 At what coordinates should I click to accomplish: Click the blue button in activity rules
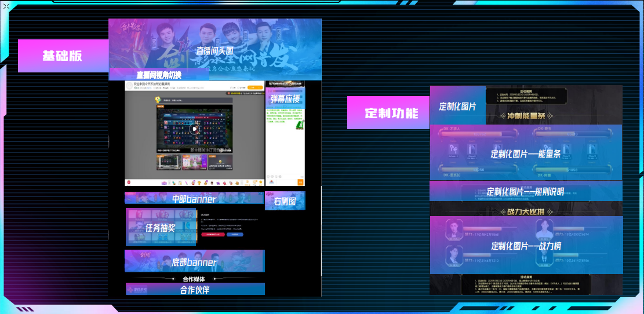234,235
